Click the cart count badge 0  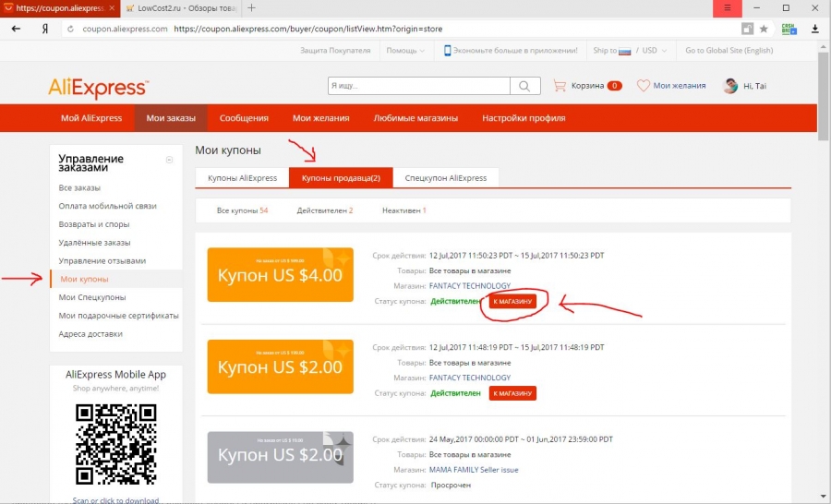click(614, 85)
